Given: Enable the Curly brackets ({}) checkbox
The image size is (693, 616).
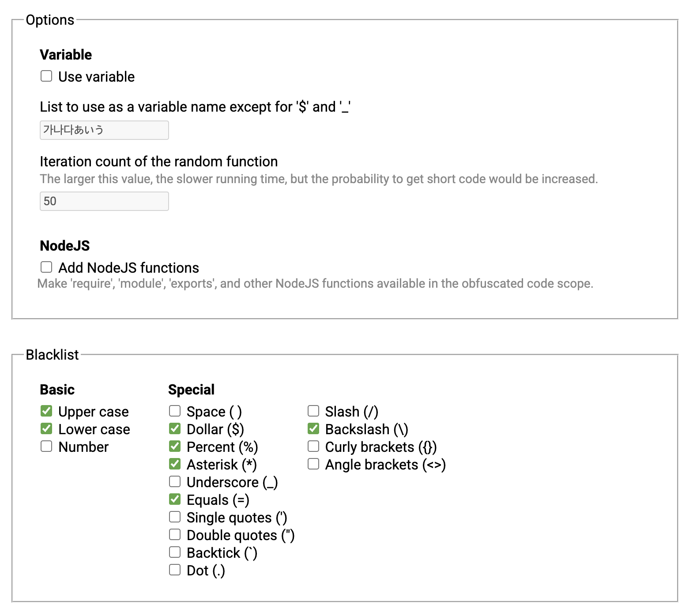Looking at the screenshot, I should 313,446.
